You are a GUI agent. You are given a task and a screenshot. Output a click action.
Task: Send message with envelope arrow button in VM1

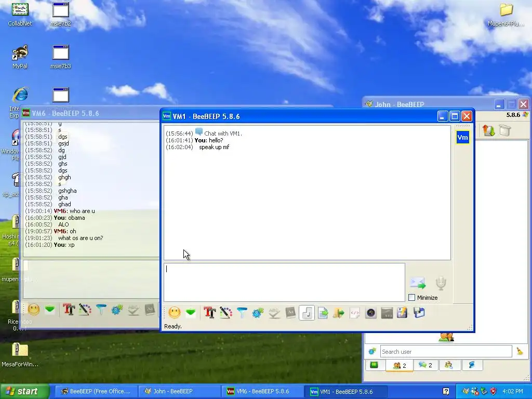(x=418, y=283)
